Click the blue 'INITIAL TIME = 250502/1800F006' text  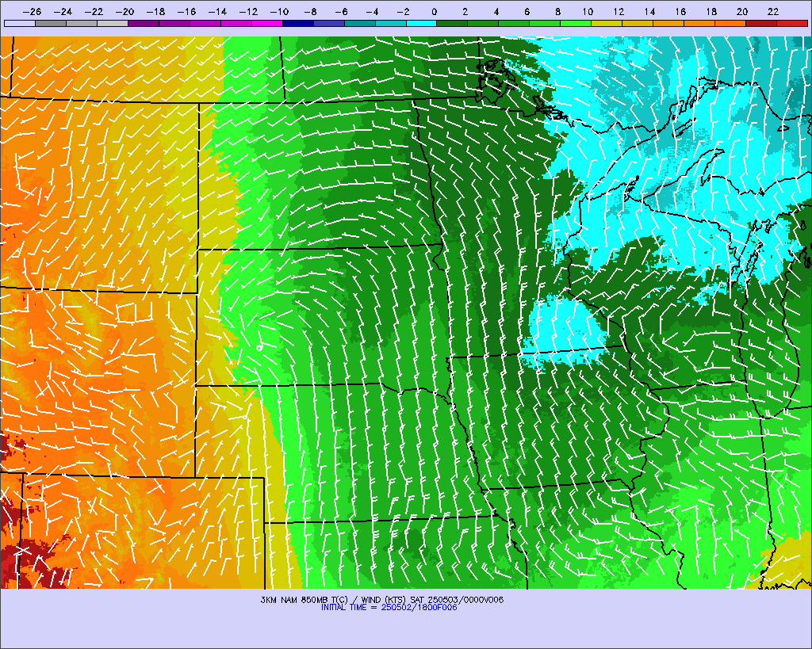point(389,608)
